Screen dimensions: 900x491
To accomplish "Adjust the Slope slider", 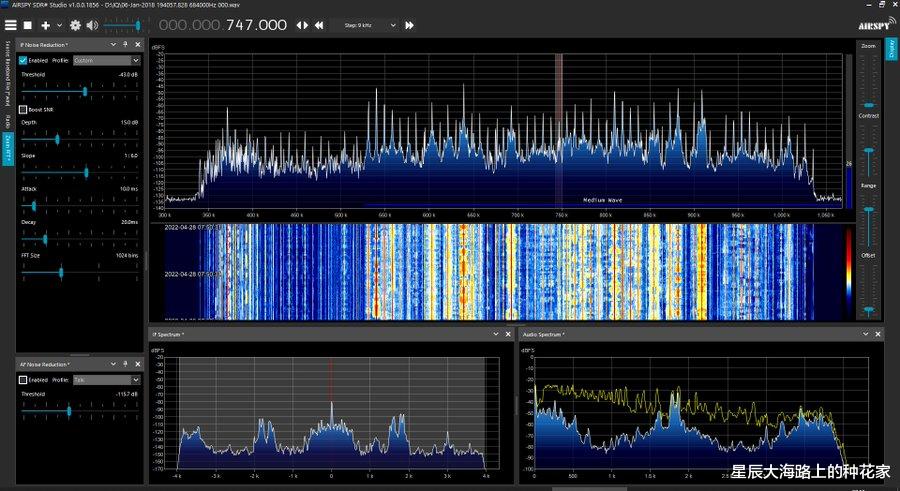I will (x=80, y=172).
